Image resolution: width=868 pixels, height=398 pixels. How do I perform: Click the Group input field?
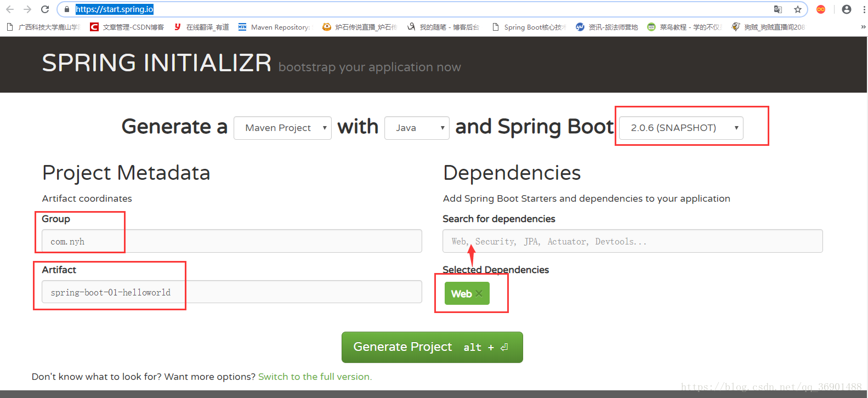232,241
